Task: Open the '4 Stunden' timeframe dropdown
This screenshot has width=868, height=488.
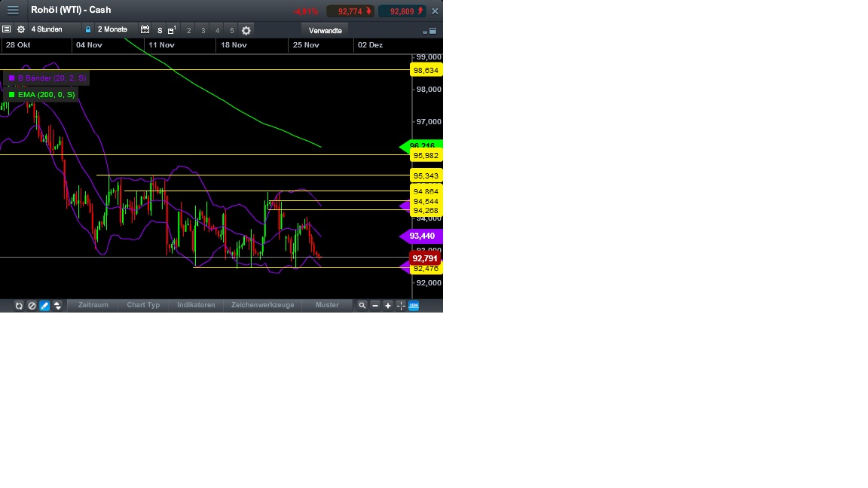Action: pos(47,30)
